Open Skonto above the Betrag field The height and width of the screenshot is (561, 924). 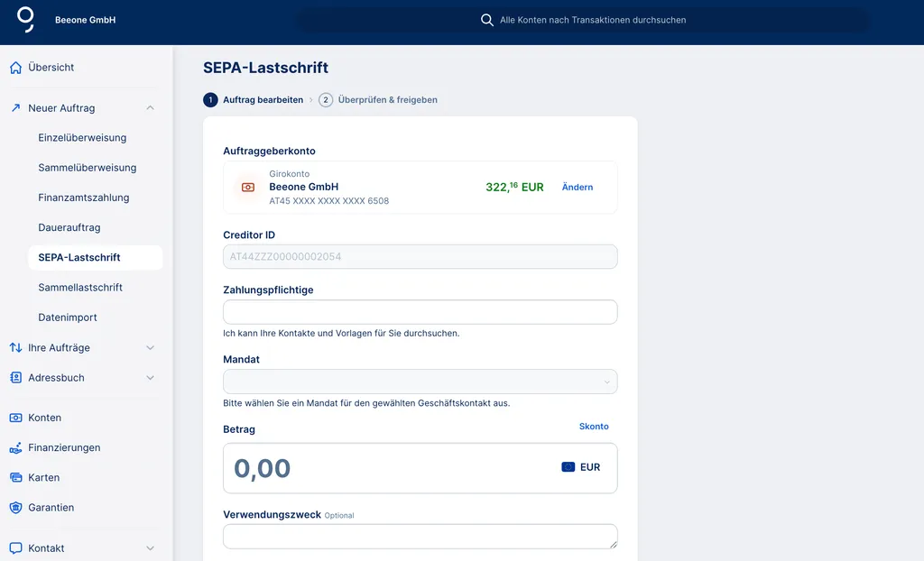pos(594,426)
